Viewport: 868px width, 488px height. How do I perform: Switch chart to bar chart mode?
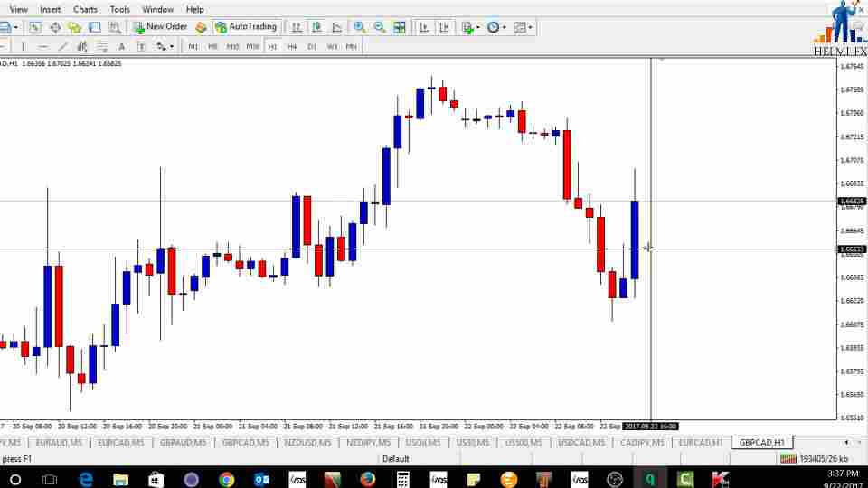[x=297, y=27]
